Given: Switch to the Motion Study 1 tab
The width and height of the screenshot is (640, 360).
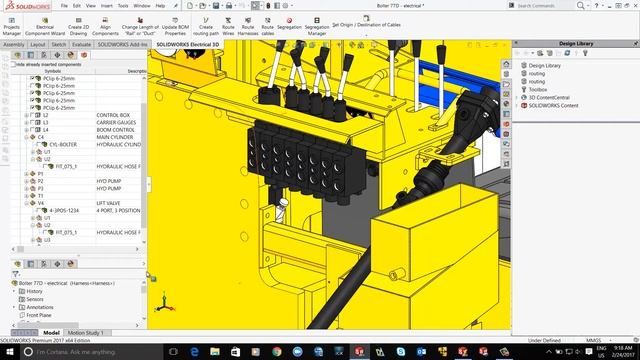Looking at the screenshot, I should point(86,333).
